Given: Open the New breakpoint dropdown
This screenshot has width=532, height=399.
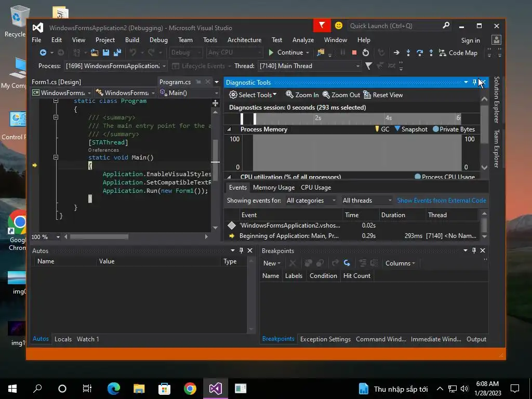Looking at the screenshot, I should [272, 263].
